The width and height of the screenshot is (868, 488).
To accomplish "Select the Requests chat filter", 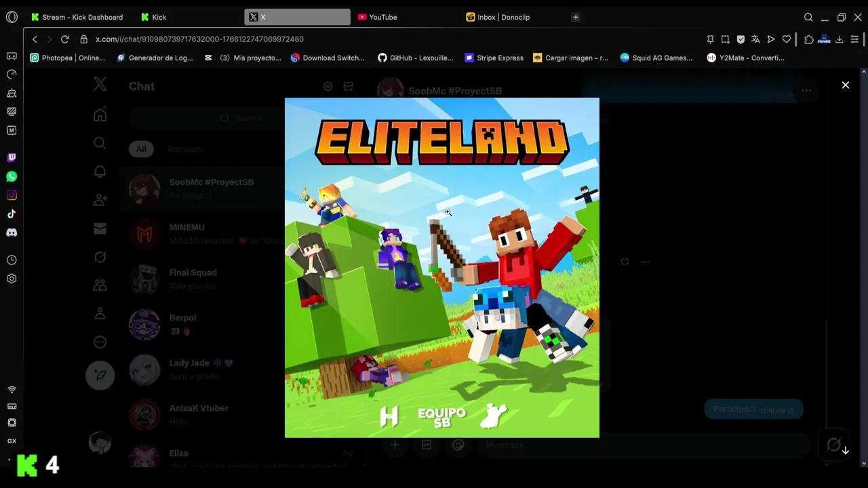I will click(186, 149).
